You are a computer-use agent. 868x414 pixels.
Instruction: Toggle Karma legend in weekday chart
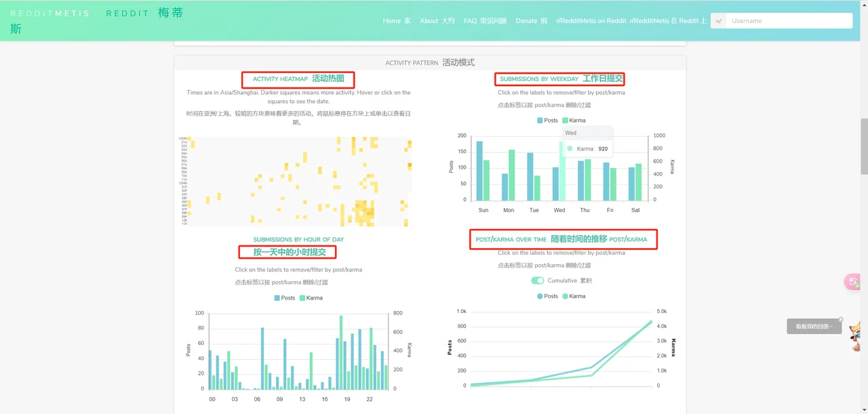click(x=574, y=121)
